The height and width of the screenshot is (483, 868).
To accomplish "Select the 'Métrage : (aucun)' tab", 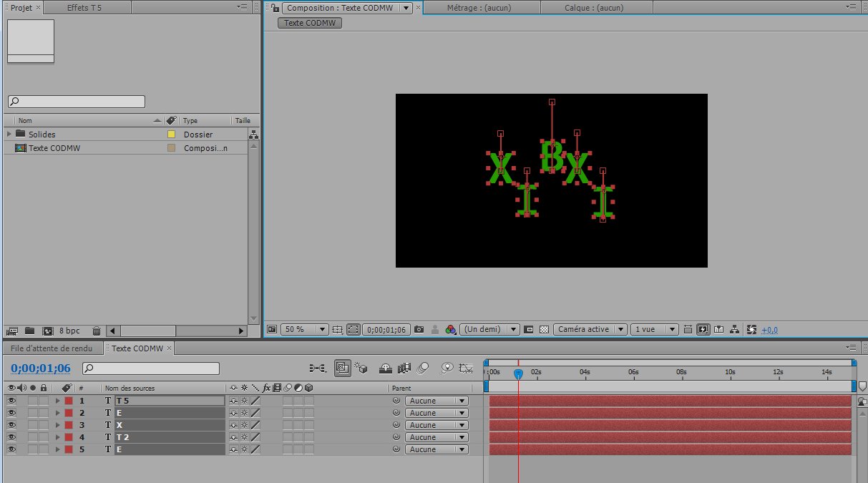I will click(482, 8).
